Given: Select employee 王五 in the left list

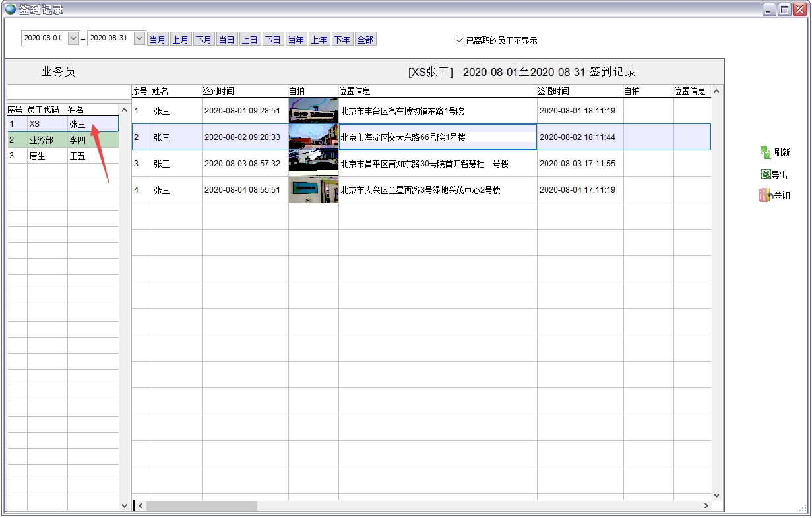Looking at the screenshot, I should tap(76, 156).
